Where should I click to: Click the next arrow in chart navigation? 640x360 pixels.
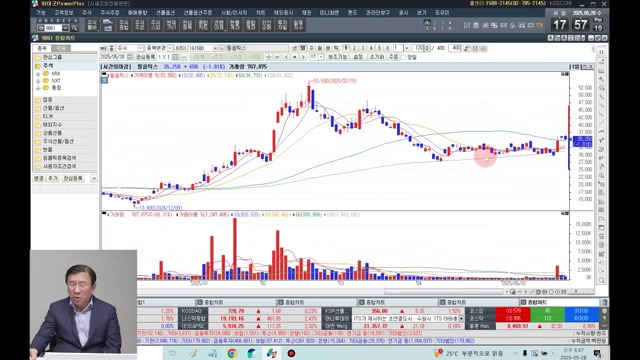click(x=303, y=57)
